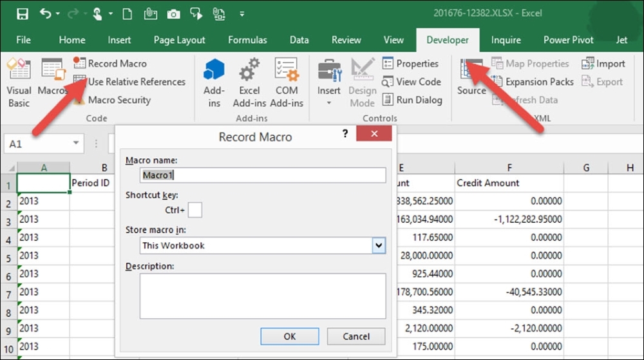
Task: Open Properties in Controls group
Action: click(x=410, y=64)
